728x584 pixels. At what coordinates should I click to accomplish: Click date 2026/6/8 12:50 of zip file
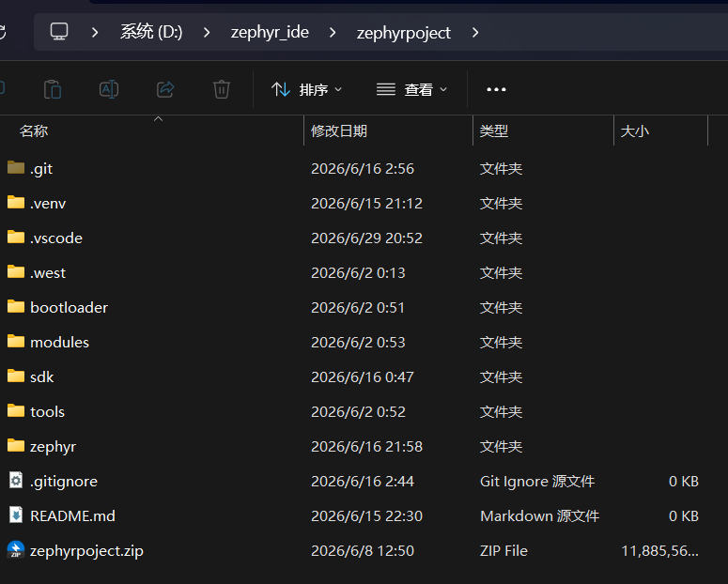point(363,550)
